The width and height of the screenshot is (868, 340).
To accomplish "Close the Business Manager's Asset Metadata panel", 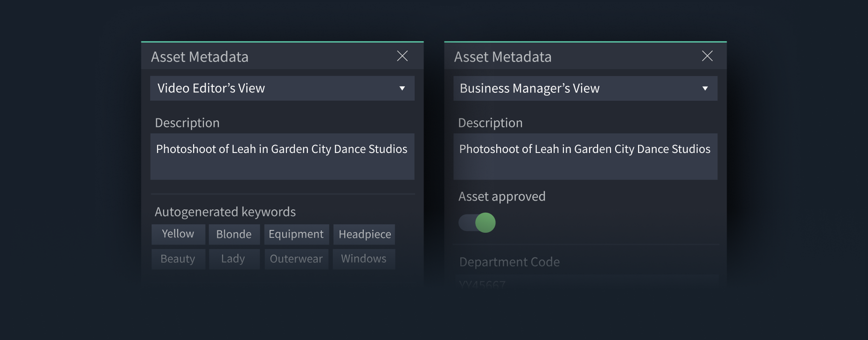I will click(x=707, y=56).
